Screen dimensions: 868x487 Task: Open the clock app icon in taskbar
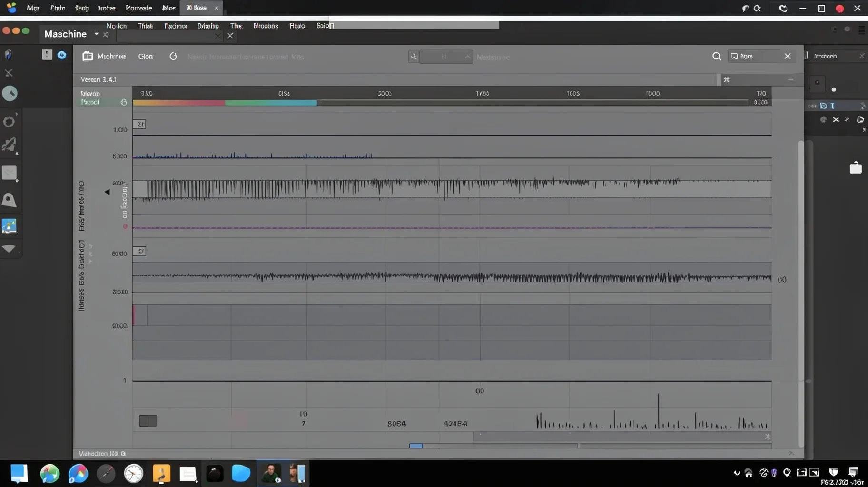133,474
